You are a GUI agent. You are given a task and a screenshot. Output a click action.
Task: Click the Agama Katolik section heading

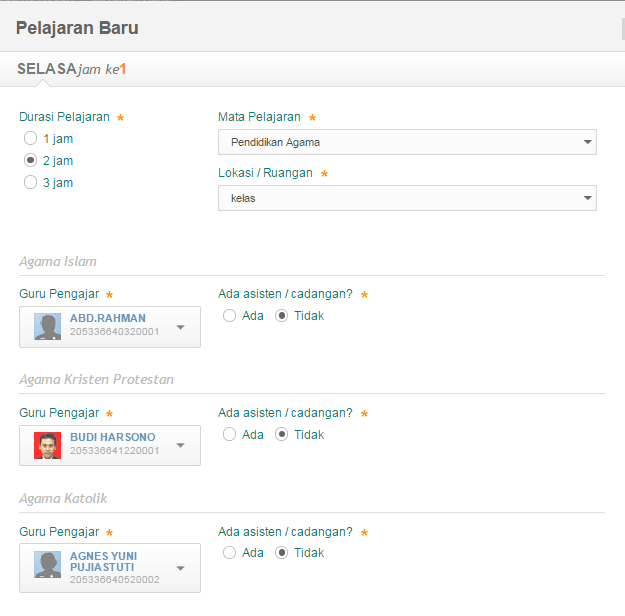63,498
